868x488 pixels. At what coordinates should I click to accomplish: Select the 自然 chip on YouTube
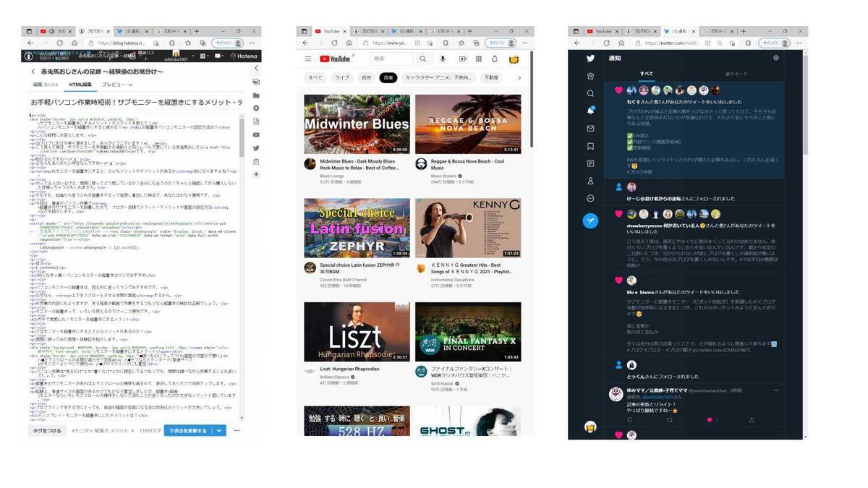366,77
